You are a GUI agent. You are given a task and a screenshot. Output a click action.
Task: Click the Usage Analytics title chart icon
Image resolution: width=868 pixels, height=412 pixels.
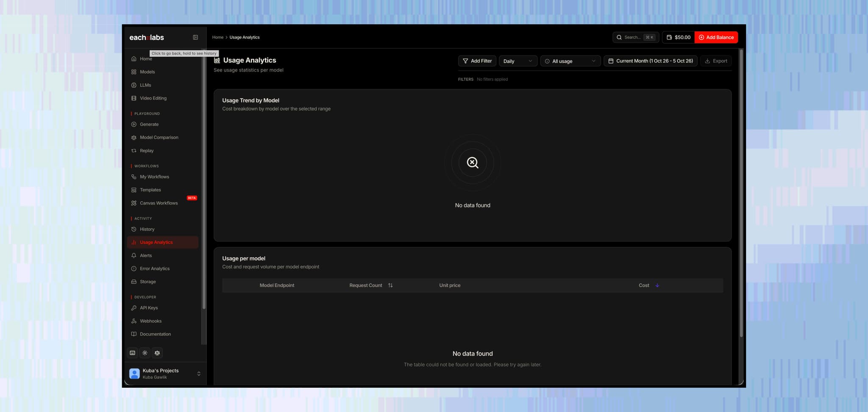click(217, 60)
